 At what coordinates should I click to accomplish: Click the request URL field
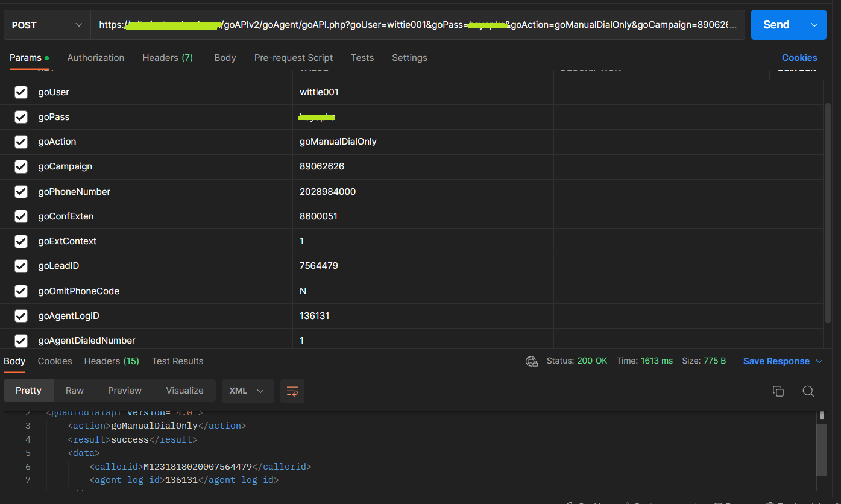[417, 25]
